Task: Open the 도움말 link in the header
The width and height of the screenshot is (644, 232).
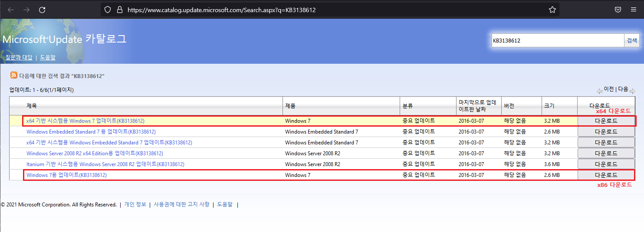Action: [x=48, y=57]
